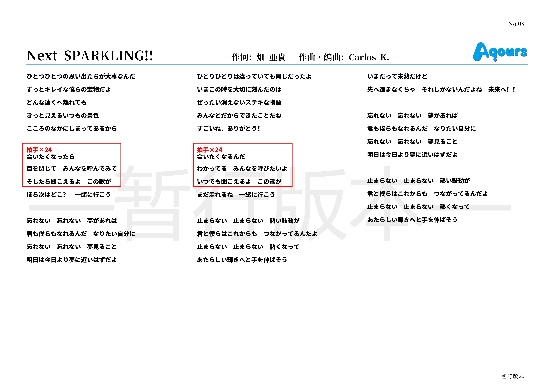Click the composer name Carlos K.
This screenshot has height=392, width=554.
pos(369,57)
